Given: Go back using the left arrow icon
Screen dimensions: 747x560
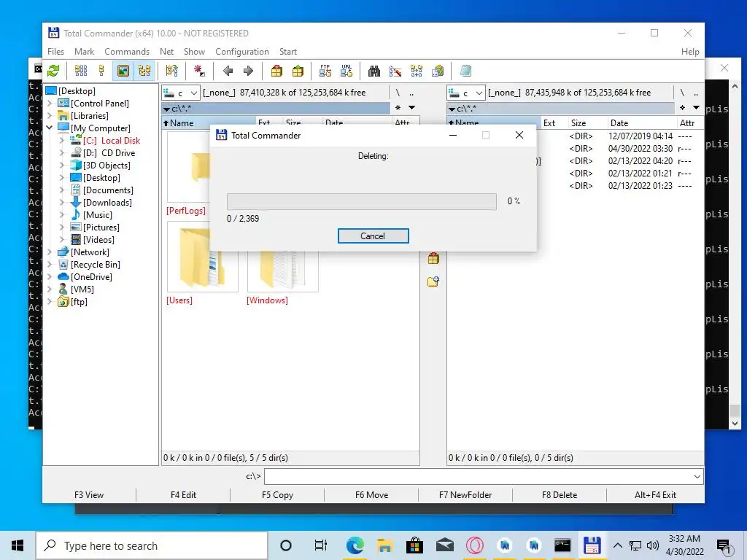Looking at the screenshot, I should point(228,71).
